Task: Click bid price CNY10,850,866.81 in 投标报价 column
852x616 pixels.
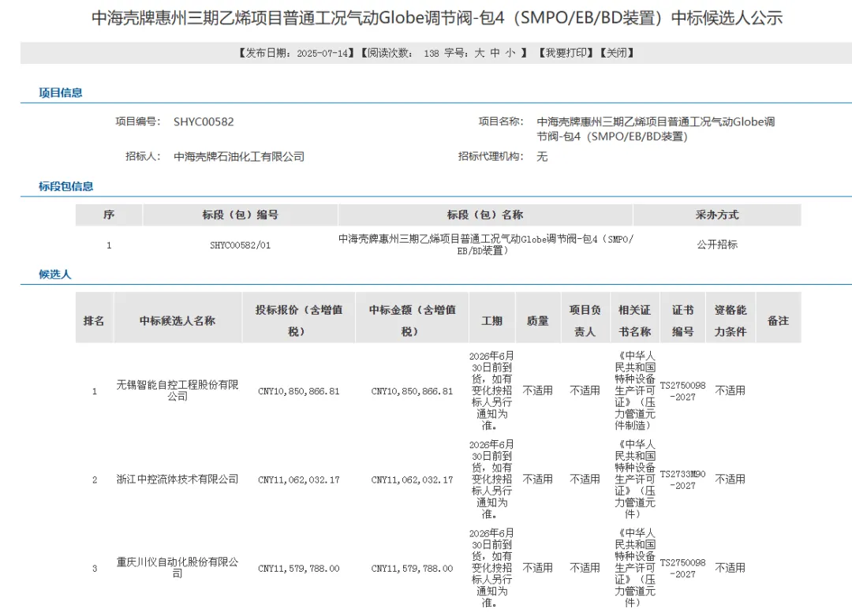Action: (x=299, y=391)
